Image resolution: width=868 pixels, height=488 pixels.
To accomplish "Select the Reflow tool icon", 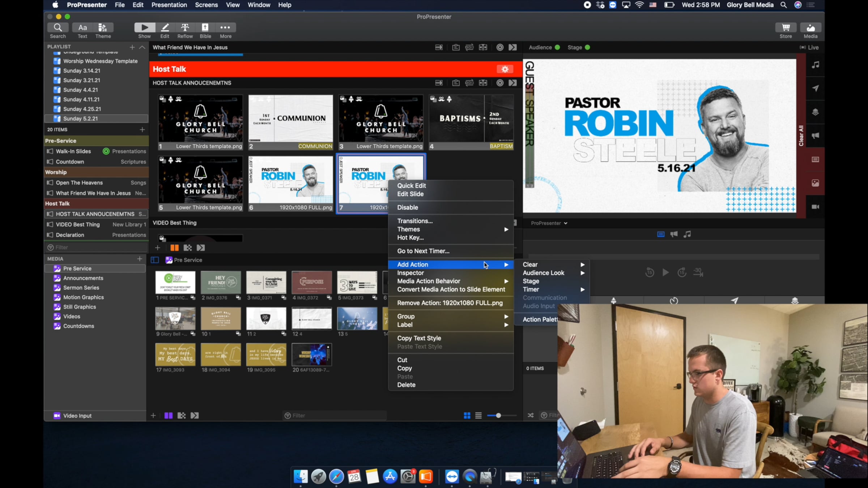I will [x=185, y=27].
